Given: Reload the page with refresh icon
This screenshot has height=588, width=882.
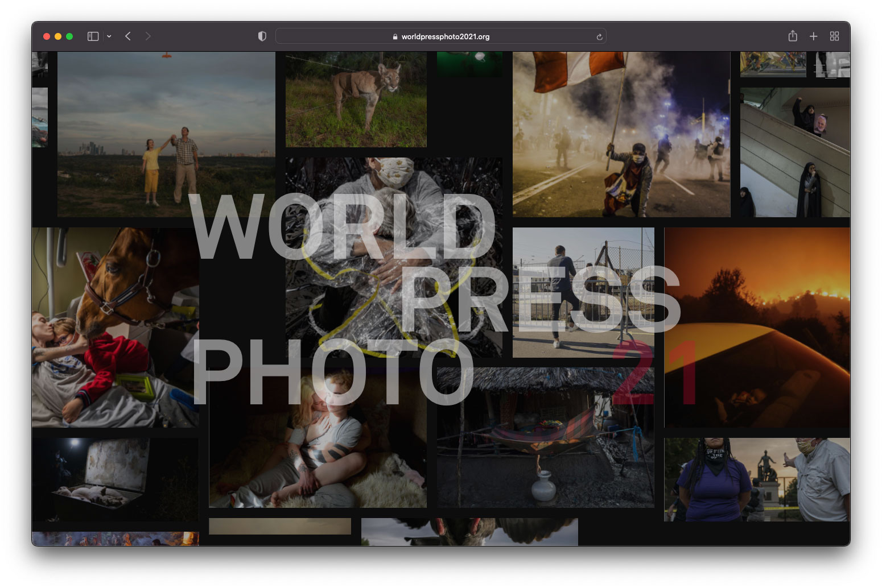Looking at the screenshot, I should (x=599, y=37).
